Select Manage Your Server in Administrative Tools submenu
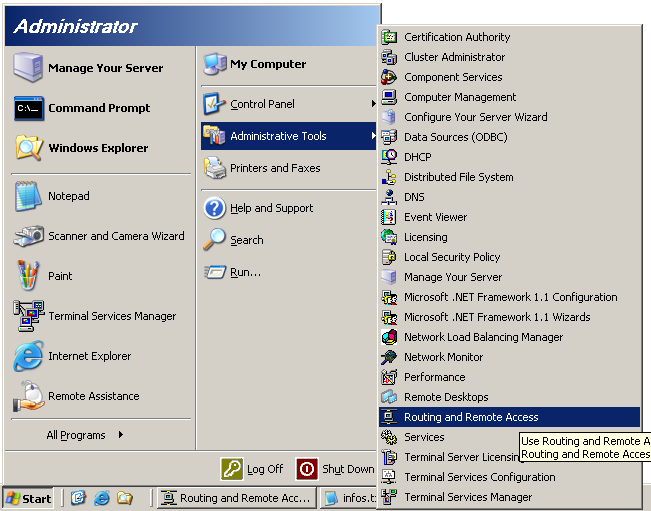The image size is (651, 511). (x=509, y=277)
